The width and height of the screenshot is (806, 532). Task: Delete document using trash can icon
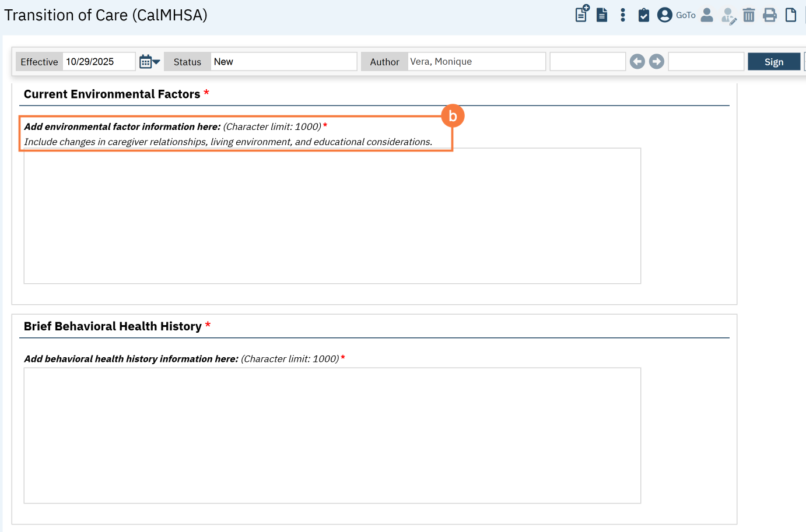749,15
